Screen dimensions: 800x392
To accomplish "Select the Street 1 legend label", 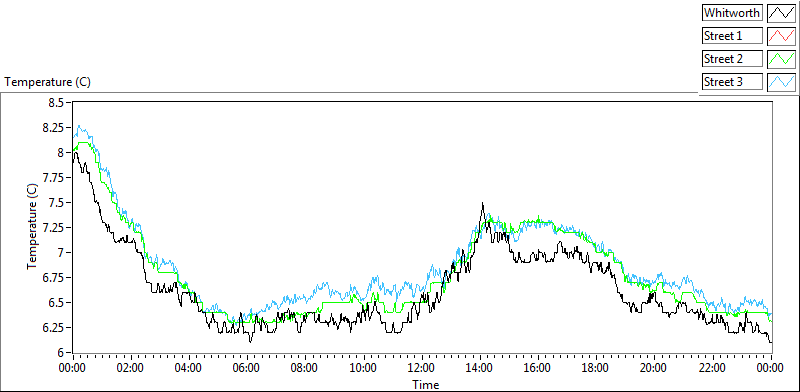I will coord(732,36).
